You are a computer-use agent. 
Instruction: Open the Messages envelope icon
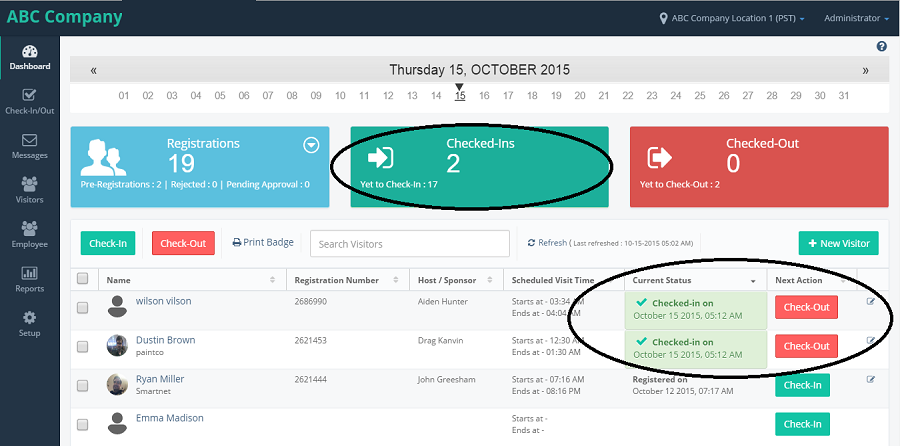click(x=29, y=140)
